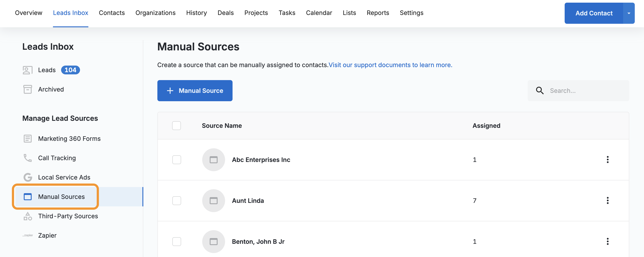Click the Archived box icon
This screenshot has height=257, width=644.
click(x=27, y=89)
